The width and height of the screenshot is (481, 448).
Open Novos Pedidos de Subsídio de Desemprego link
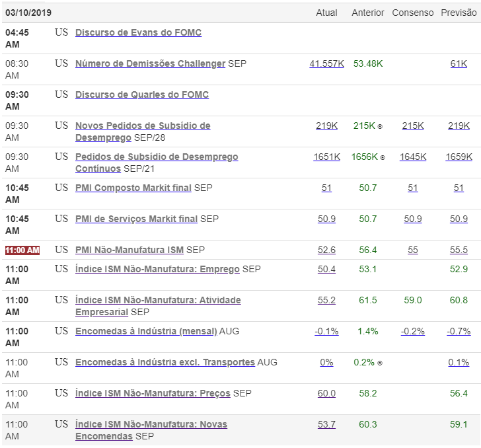[x=143, y=131]
